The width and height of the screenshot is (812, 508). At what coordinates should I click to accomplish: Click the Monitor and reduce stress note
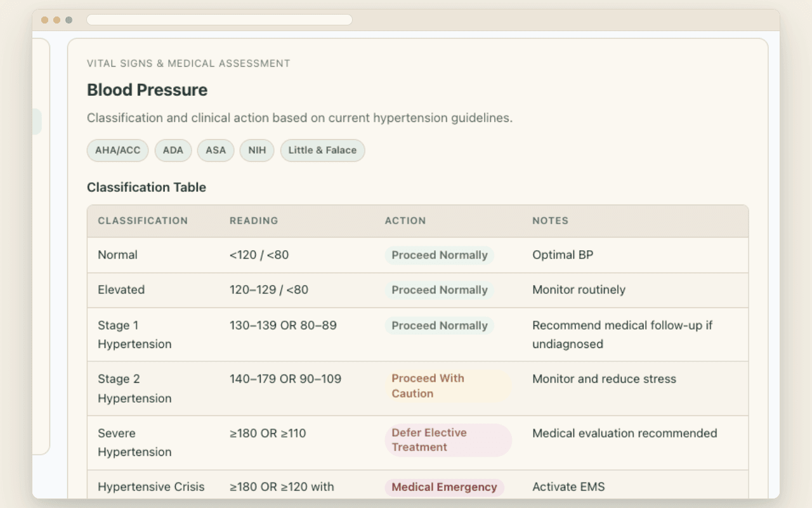coord(604,379)
